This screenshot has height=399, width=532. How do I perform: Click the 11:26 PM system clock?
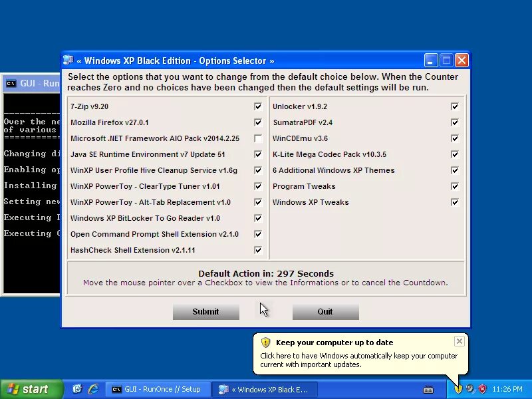pos(507,389)
